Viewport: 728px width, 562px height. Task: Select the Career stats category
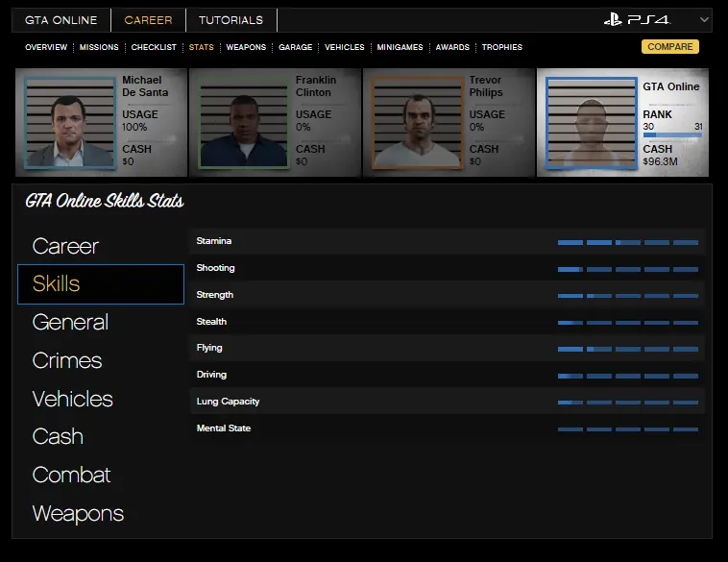tap(65, 246)
